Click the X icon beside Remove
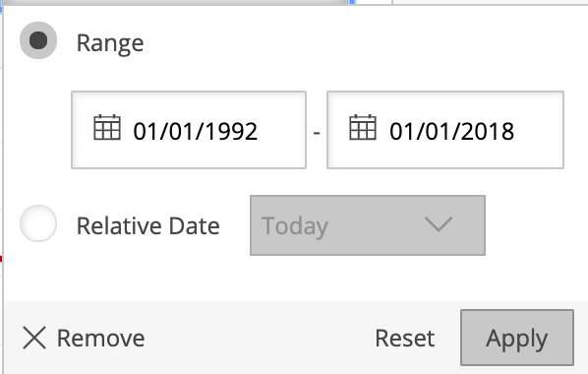 pyautogui.click(x=34, y=338)
